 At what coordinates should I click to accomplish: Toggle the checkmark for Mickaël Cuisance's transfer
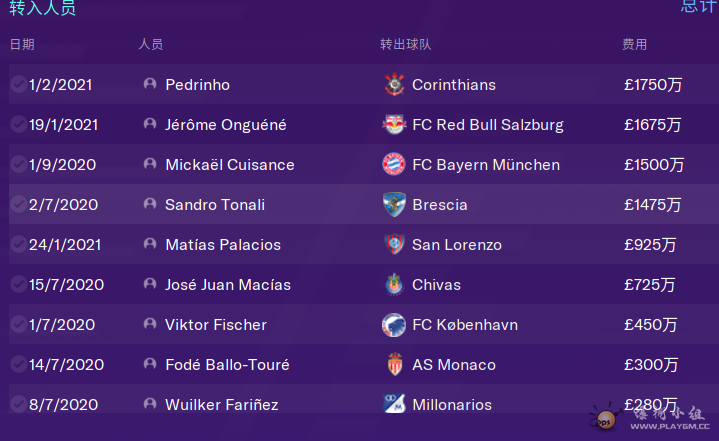(x=18, y=165)
